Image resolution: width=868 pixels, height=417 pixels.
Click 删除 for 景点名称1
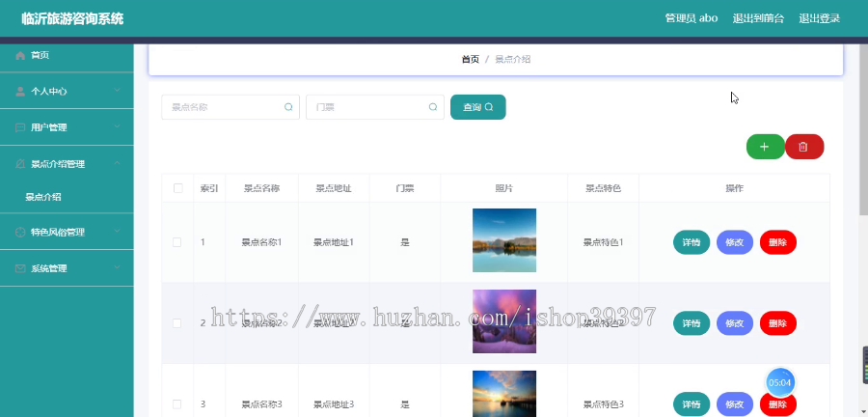tap(777, 242)
